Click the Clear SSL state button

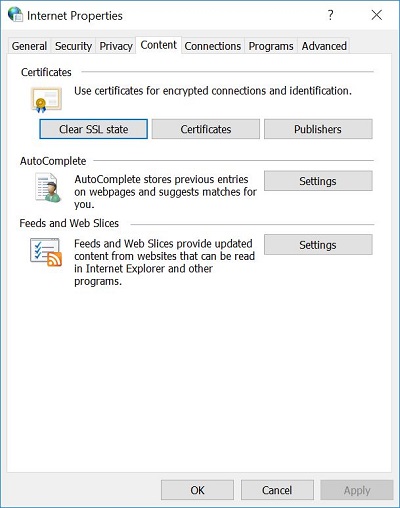tap(93, 129)
